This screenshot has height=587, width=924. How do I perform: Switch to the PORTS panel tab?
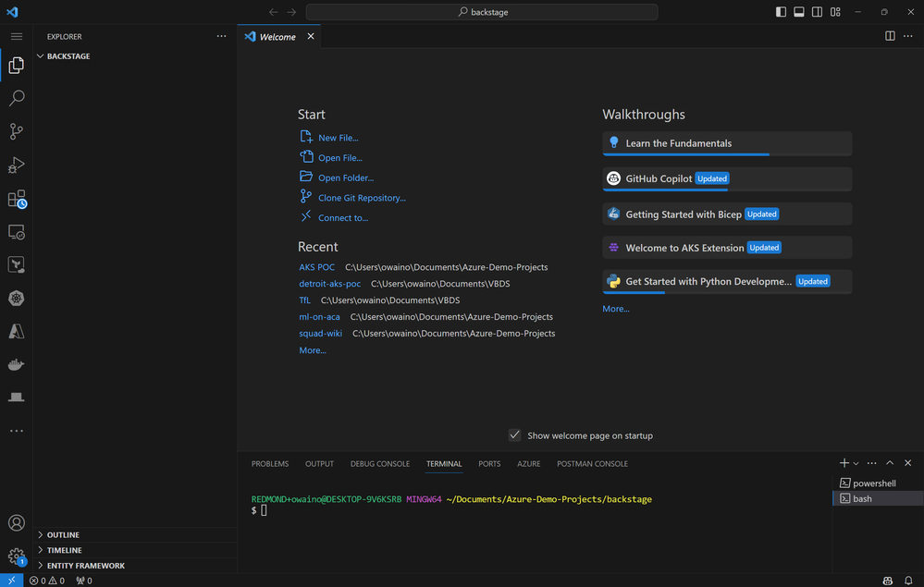pos(489,464)
